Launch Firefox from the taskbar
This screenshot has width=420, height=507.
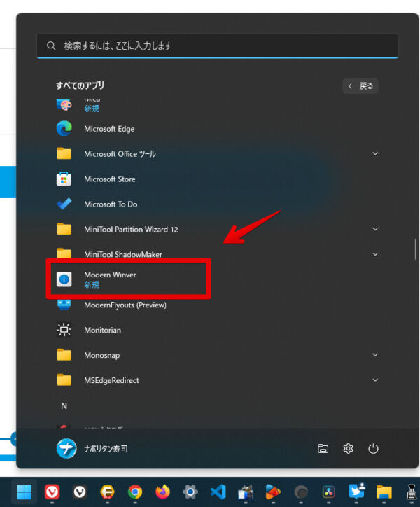pyautogui.click(x=162, y=492)
